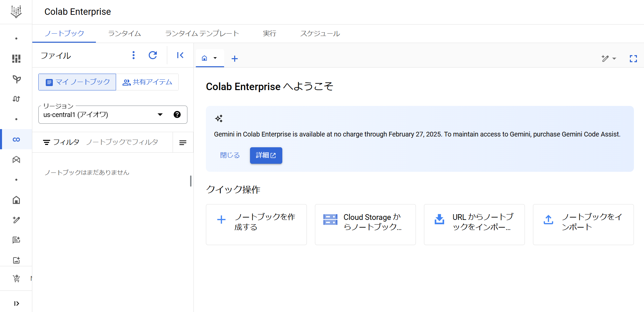The image size is (644, 312).
Task: Switch to the ランタイム tab
Action: (x=124, y=33)
